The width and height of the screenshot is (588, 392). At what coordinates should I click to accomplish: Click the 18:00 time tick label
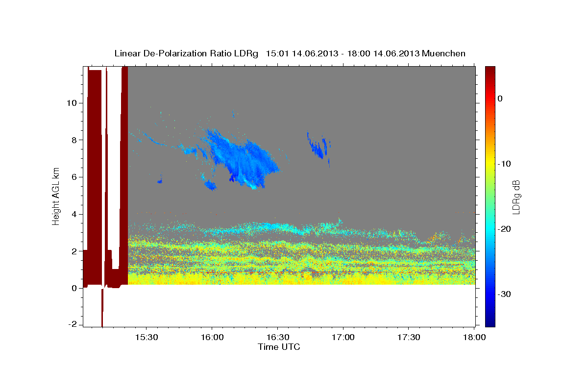tap(473, 337)
